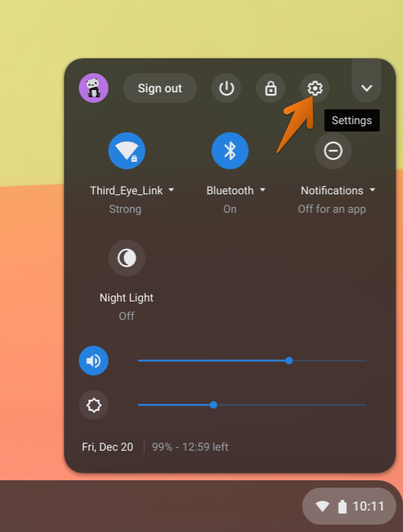
Task: Open calendar from Fri, Dec 20 date
Action: click(x=108, y=447)
